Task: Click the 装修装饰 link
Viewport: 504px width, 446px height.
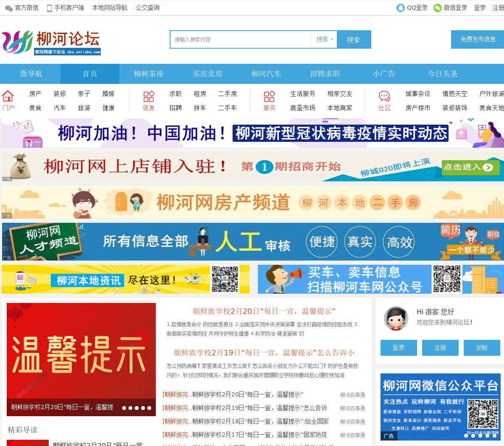Action: (x=455, y=108)
